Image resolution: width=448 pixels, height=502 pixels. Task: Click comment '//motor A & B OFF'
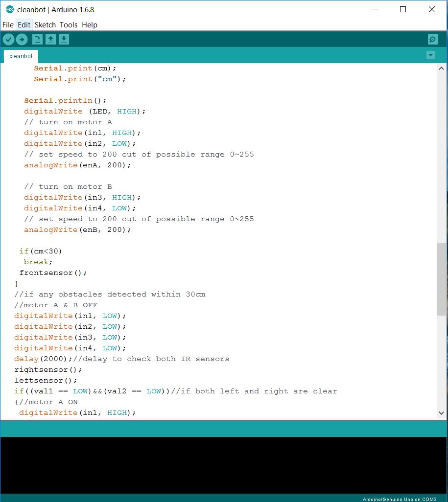pyautogui.click(x=56, y=305)
